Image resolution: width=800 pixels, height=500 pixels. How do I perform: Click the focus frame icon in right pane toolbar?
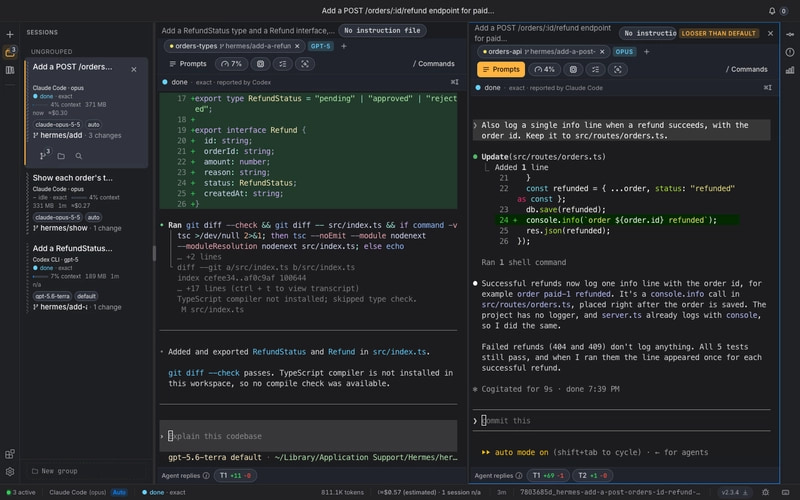coord(617,69)
